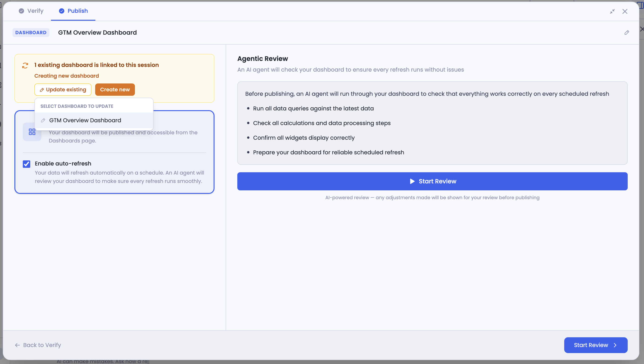This screenshot has height=364, width=644.
Task: Click the collapse dialog arrows icon
Action: (612, 11)
